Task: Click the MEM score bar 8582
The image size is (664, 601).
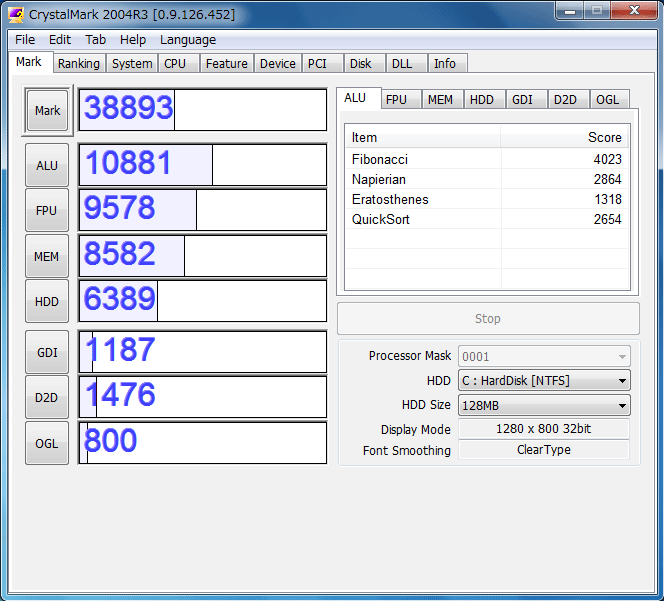Action: point(203,256)
